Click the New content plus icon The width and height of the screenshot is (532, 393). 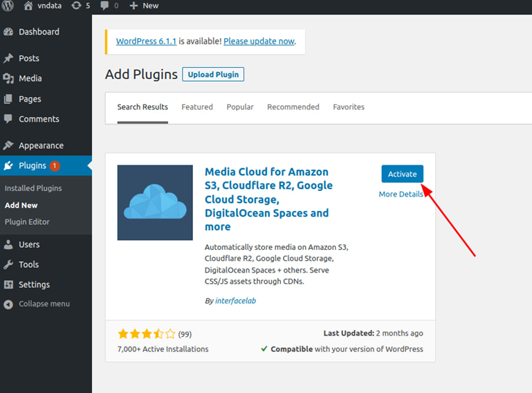coord(134,6)
